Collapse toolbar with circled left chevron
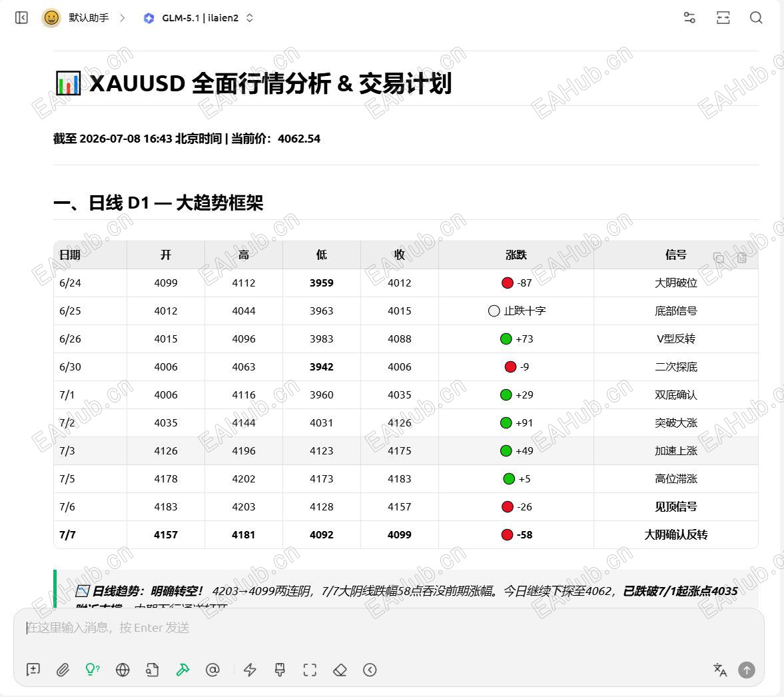Viewport: 784px width, 697px height. click(370, 670)
